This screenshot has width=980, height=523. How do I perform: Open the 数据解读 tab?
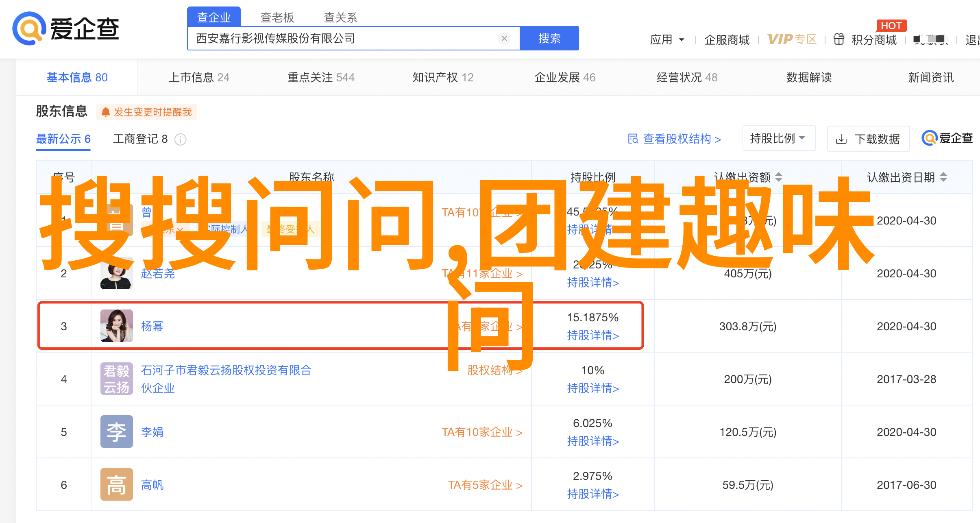[x=809, y=77]
